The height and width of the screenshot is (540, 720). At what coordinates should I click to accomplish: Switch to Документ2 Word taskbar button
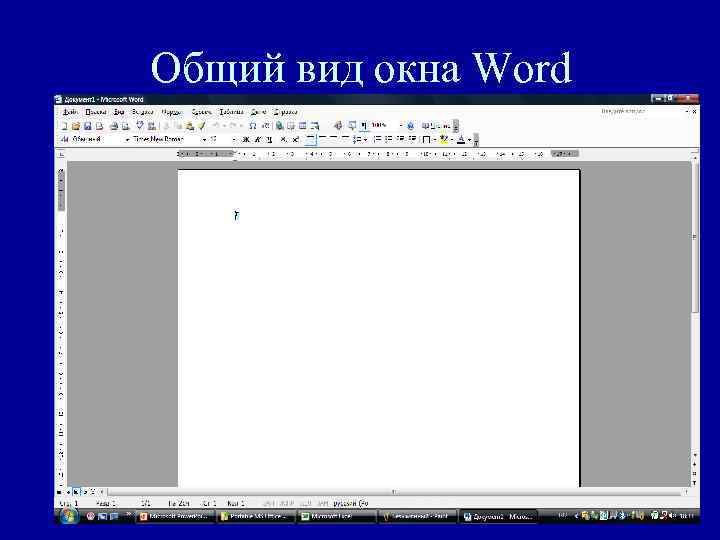click(498, 516)
